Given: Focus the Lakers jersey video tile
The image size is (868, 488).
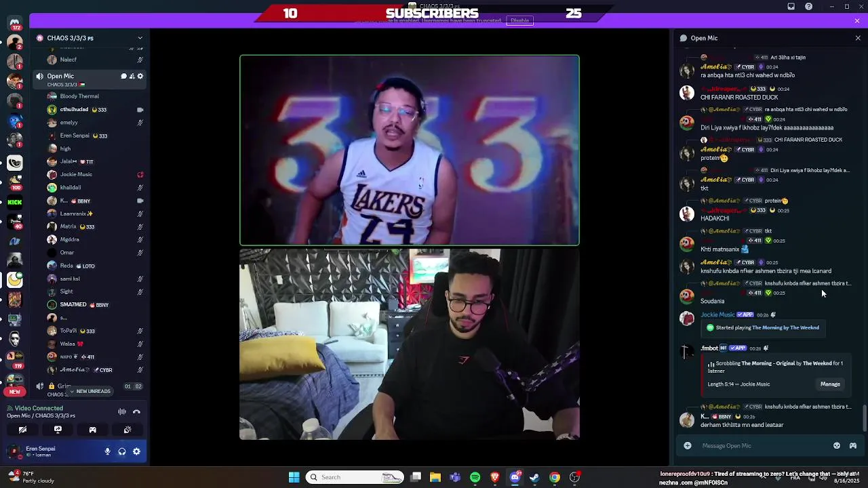Looking at the screenshot, I should tap(410, 150).
